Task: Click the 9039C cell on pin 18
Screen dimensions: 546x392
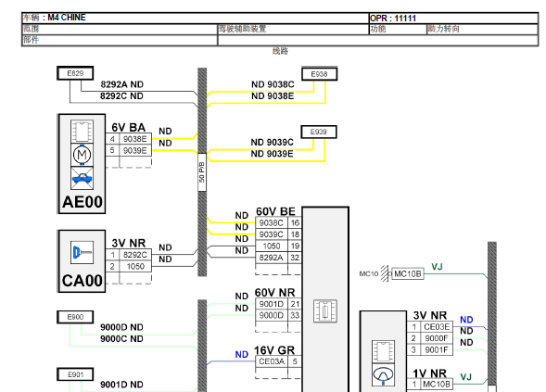Action: (272, 234)
